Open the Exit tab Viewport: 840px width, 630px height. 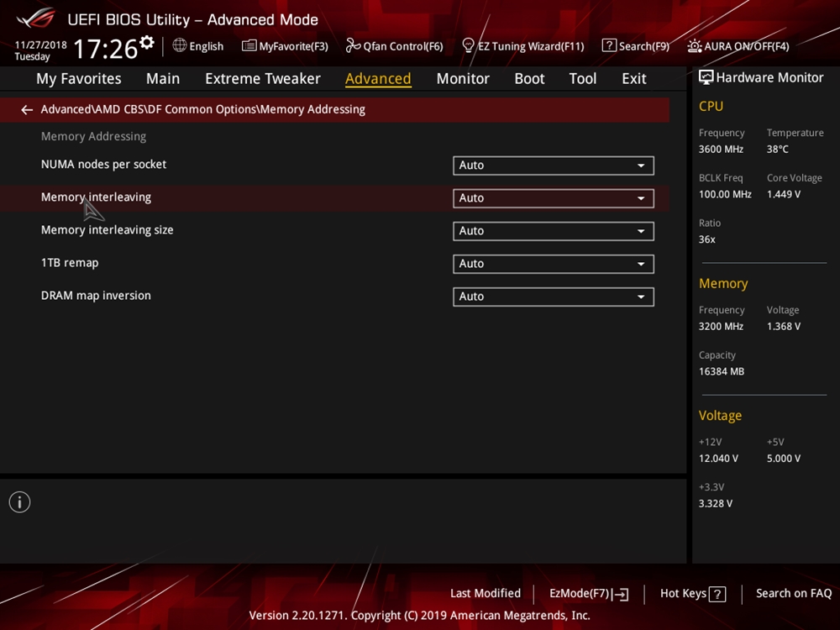pos(633,79)
